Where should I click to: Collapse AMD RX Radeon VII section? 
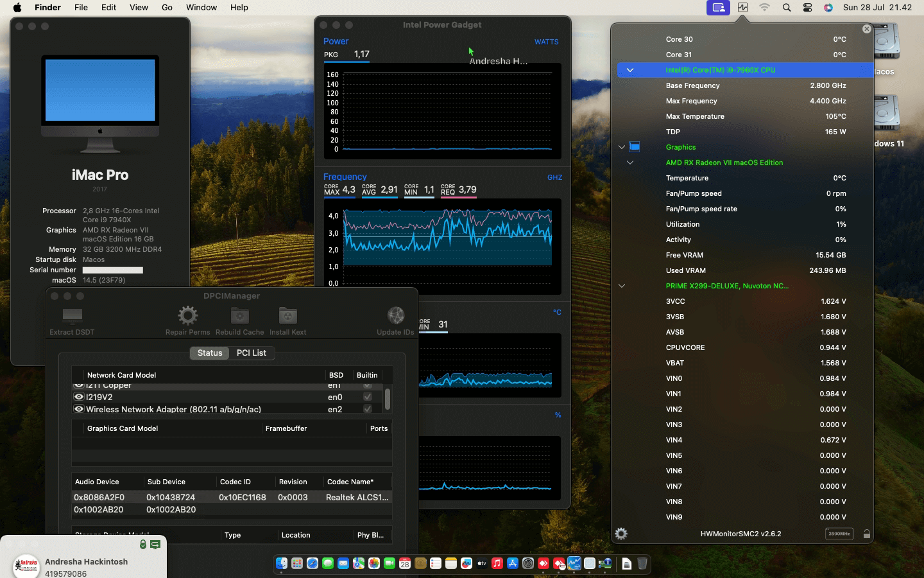[x=630, y=162]
